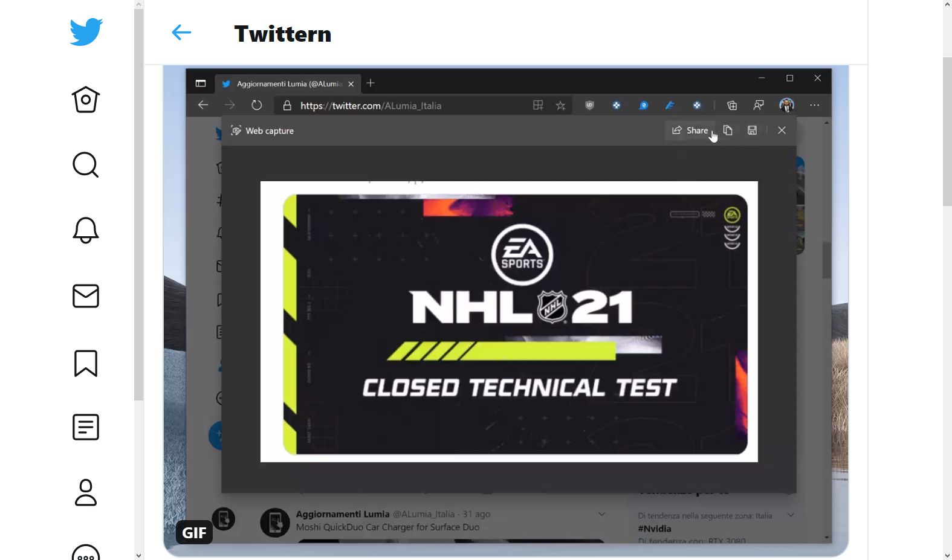The image size is (952, 560).
Task: Click the Aggiornamenti Lumia tweet author name
Action: click(x=343, y=514)
